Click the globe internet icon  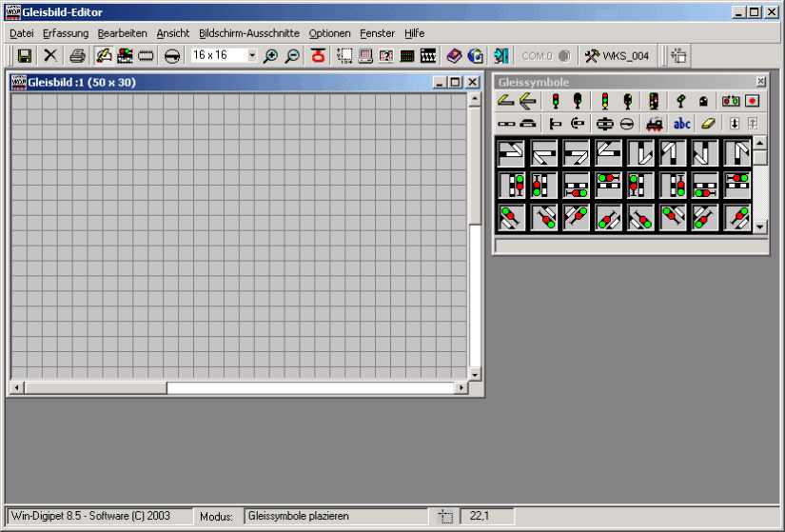pos(475,55)
